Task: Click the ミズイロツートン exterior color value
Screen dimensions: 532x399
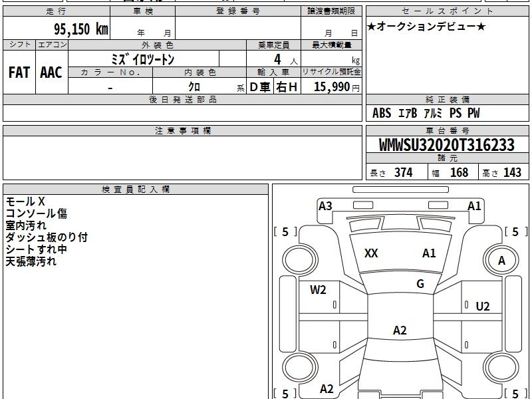Action: pos(143,59)
